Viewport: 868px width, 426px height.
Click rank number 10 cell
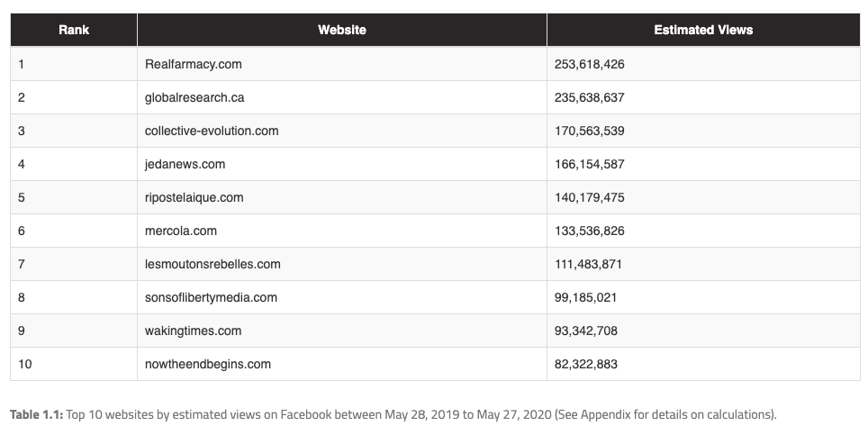point(24,364)
